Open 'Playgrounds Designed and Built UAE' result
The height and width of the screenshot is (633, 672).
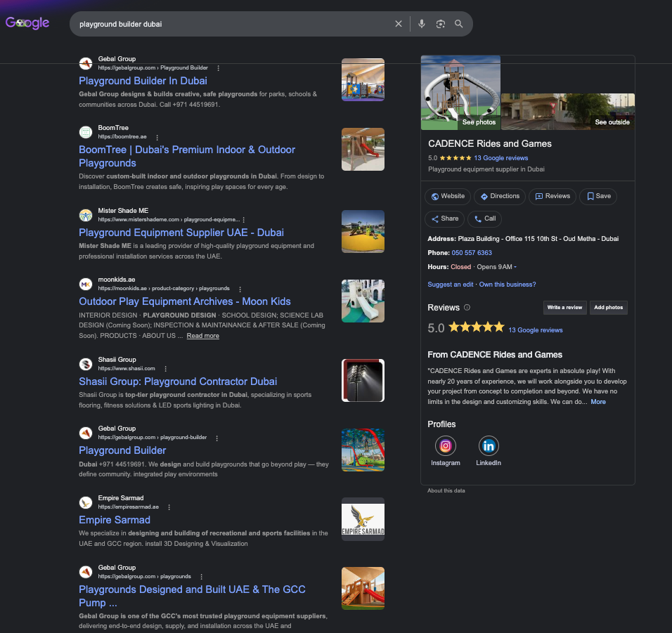pos(192,596)
